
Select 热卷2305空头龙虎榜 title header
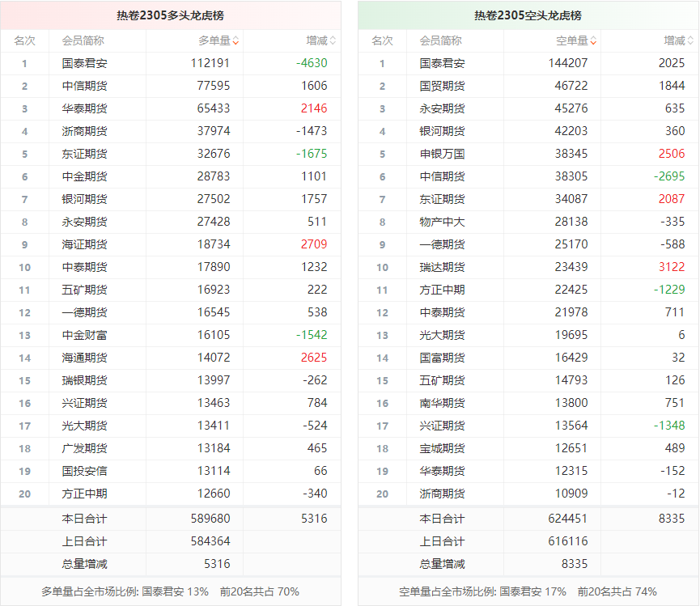click(x=528, y=15)
